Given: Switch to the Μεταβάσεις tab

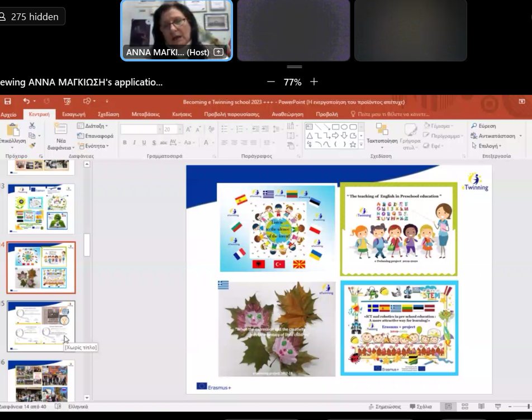Looking at the screenshot, I should pyautogui.click(x=145, y=114).
